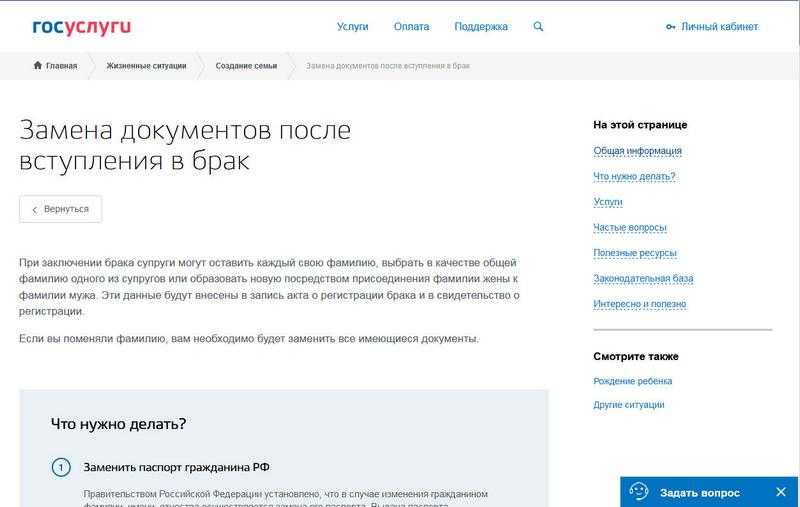
Task: Jump to Законодательная база section
Action: point(643,279)
